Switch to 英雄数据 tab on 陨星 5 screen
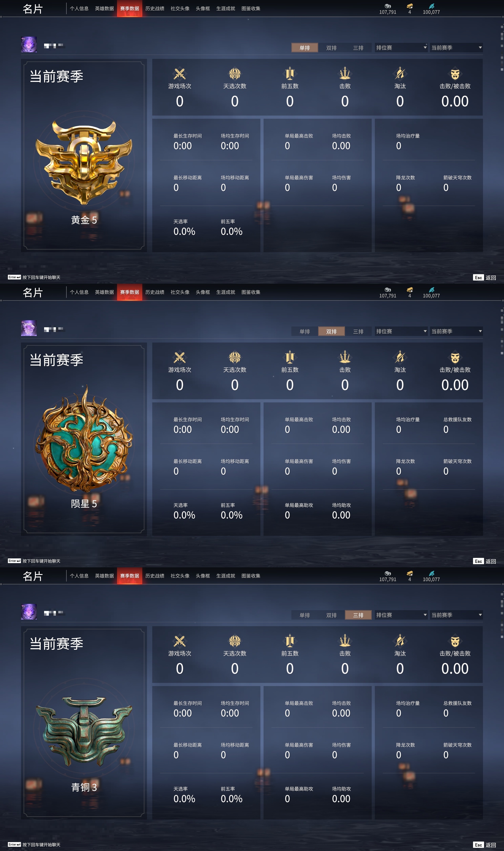This screenshot has height=851, width=504. point(104,292)
